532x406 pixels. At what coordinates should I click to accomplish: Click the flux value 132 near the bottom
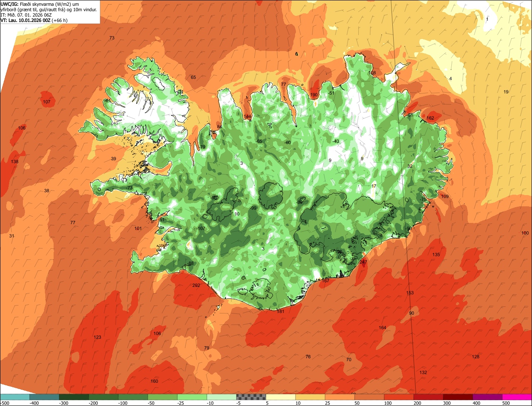click(x=423, y=372)
